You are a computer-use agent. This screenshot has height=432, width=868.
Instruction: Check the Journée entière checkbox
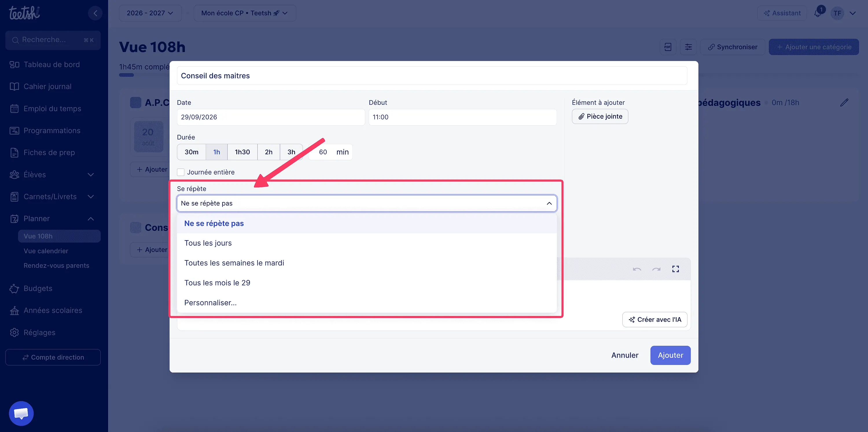click(x=181, y=172)
